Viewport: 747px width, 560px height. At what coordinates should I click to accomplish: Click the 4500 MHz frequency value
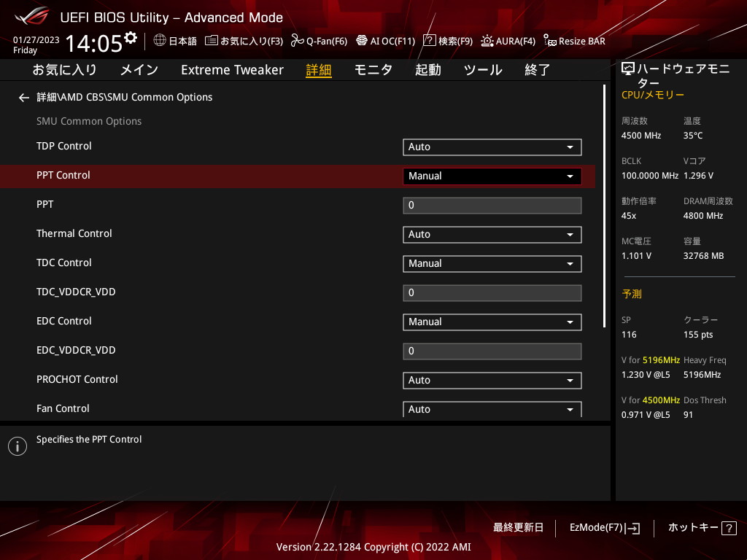pos(641,136)
